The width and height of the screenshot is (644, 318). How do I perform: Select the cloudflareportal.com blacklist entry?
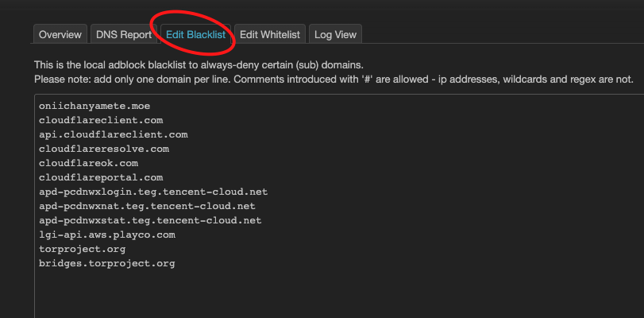point(101,178)
